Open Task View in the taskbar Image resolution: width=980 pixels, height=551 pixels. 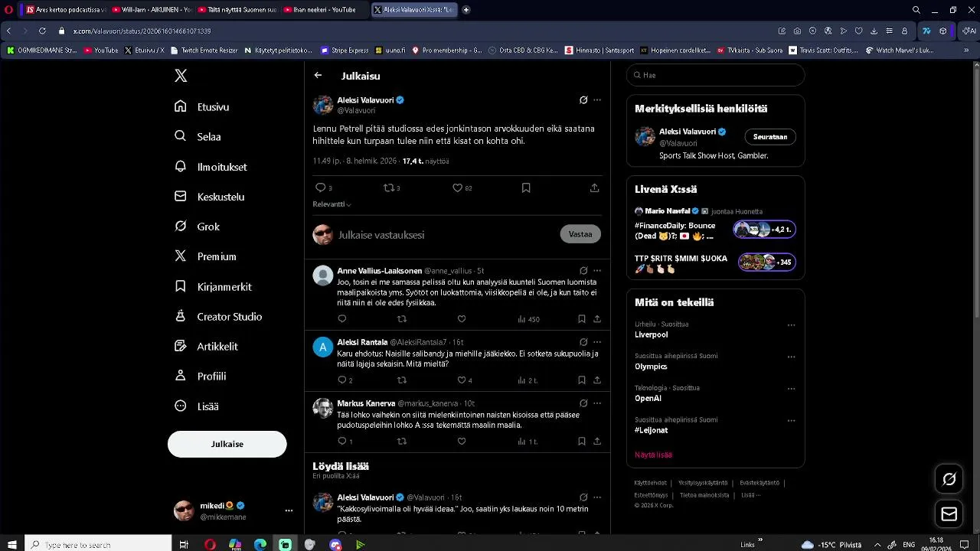pyautogui.click(x=184, y=545)
